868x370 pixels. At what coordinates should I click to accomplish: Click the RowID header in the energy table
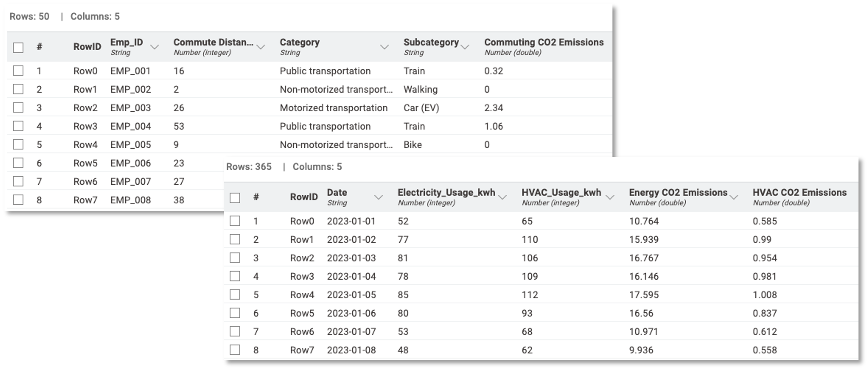304,197
